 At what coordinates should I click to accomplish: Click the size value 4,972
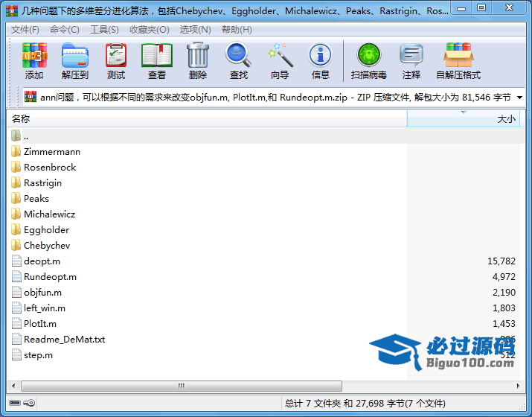(504, 277)
